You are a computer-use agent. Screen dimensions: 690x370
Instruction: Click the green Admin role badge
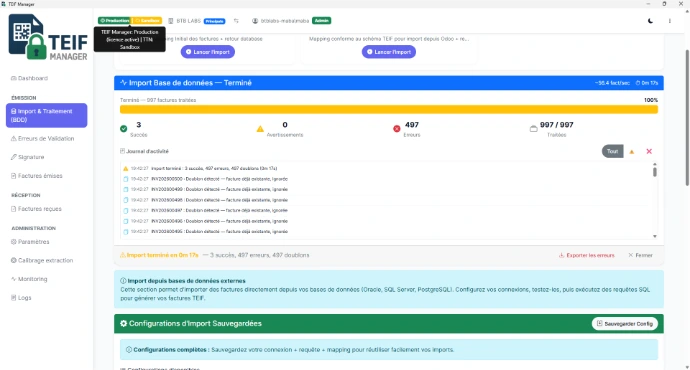pyautogui.click(x=322, y=21)
